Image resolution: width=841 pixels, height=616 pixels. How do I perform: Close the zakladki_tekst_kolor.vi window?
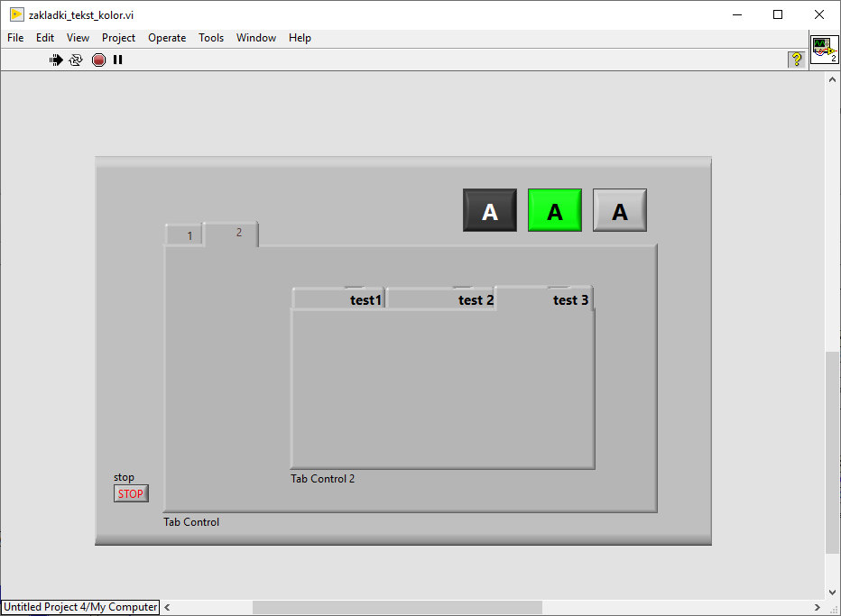tap(819, 15)
